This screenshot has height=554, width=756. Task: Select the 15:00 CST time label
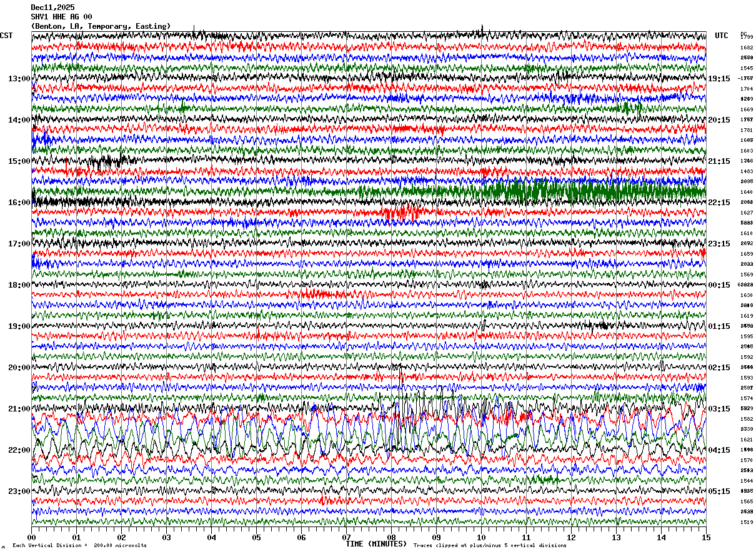click(x=19, y=161)
